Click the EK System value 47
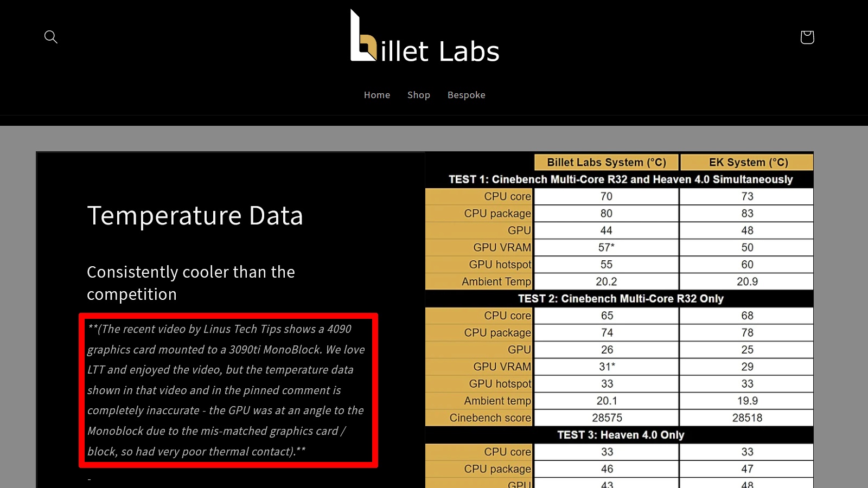This screenshot has width=868, height=488. click(x=748, y=469)
